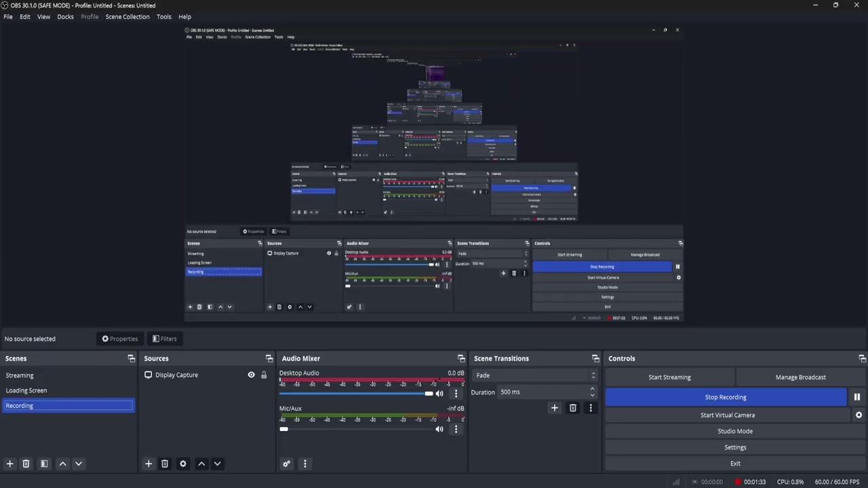Screen dimensions: 868x488
Task: Decrease transition duration with down arrow
Action: tap(593, 395)
